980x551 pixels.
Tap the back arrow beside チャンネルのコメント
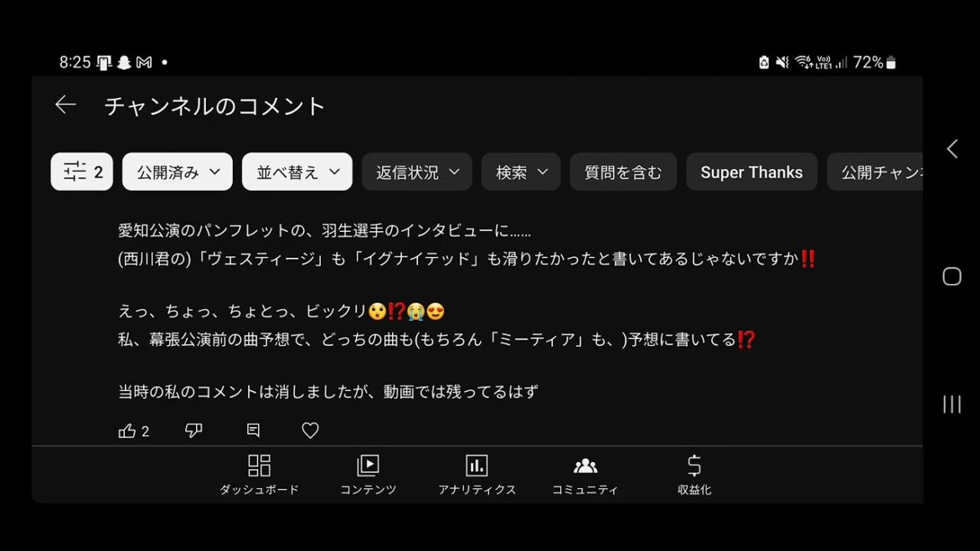[x=65, y=105]
